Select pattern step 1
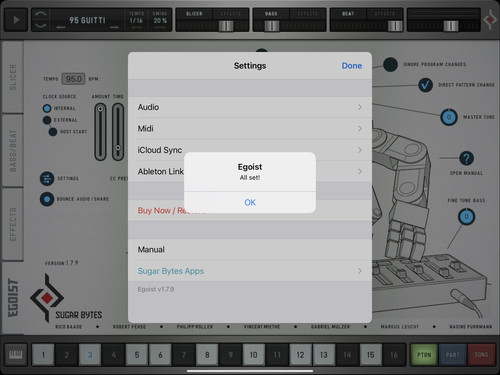500x375 pixels. 43,355
